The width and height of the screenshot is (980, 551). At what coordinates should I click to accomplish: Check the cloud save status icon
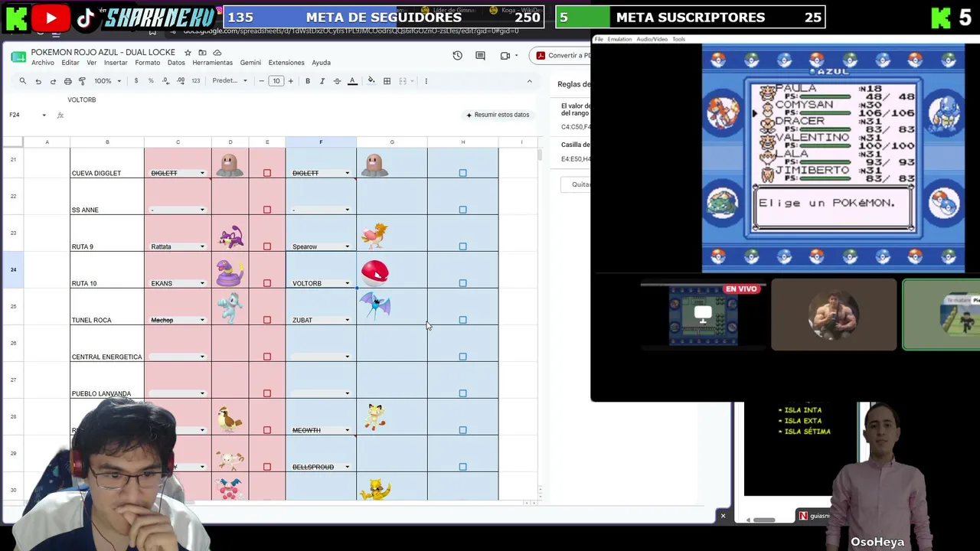tap(217, 52)
